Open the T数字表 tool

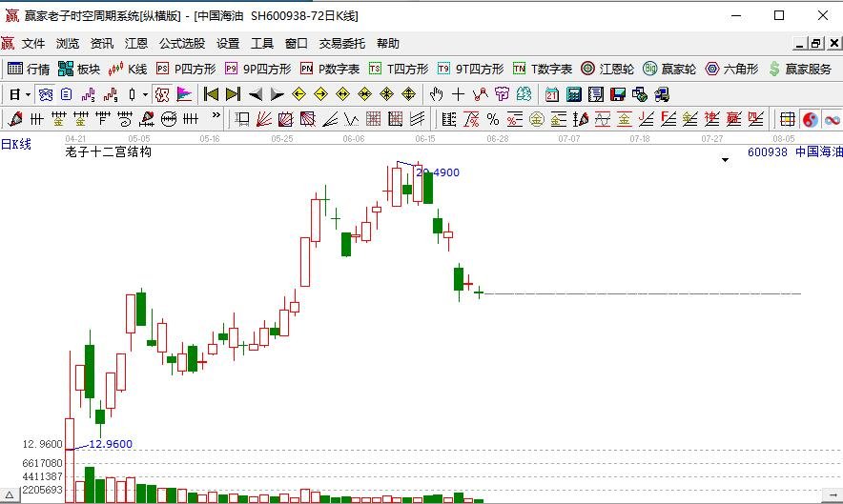point(543,69)
